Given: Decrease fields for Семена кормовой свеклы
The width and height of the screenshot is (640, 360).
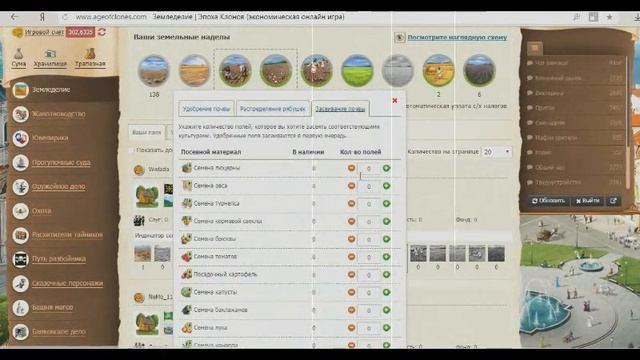Looking at the screenshot, I should 351,221.
